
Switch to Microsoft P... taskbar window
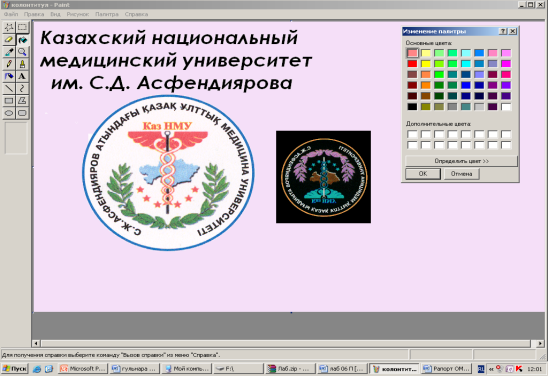tap(83, 369)
